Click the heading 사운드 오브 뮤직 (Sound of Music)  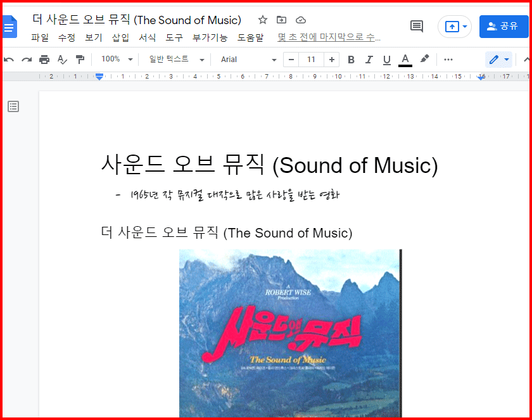tap(270, 165)
